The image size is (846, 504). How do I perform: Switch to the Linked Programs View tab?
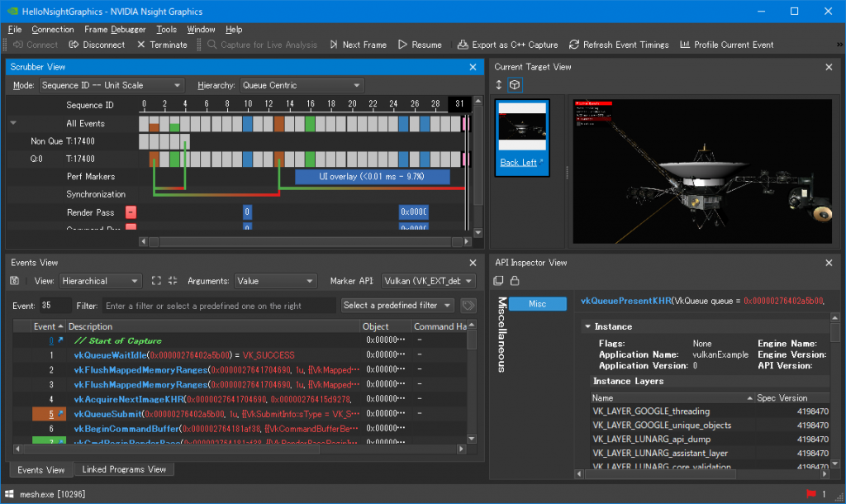pyautogui.click(x=124, y=469)
